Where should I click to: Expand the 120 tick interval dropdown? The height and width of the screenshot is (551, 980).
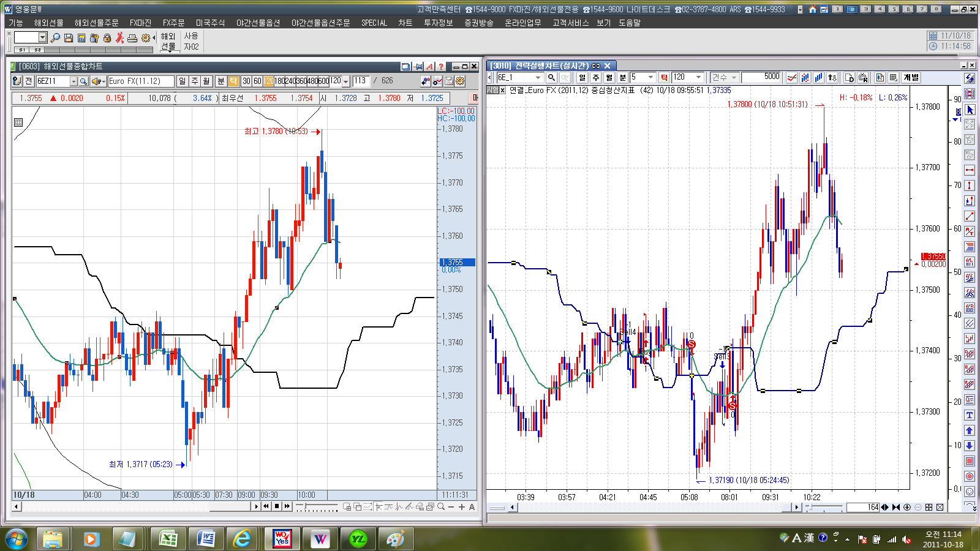[698, 77]
